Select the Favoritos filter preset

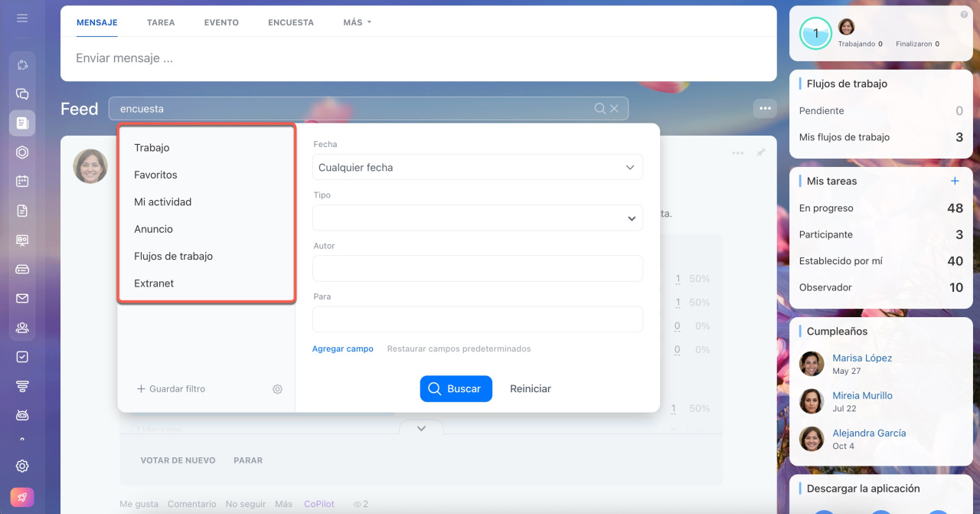coord(155,175)
